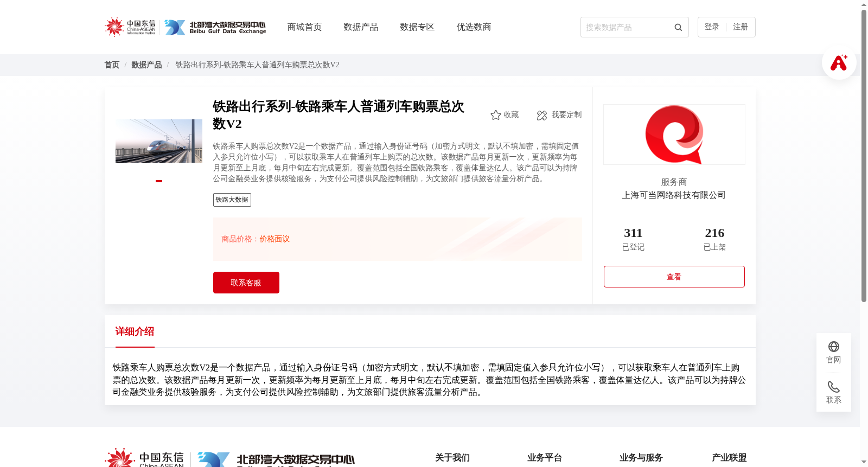Click the China-ASEAN Information Harbor logo
Screen dimensions: 868x467
[130, 27]
